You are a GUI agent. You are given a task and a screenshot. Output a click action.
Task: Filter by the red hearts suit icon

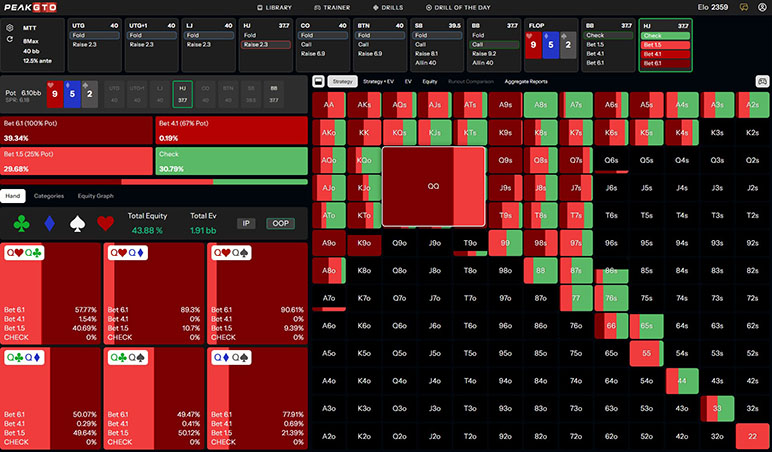[104, 222]
